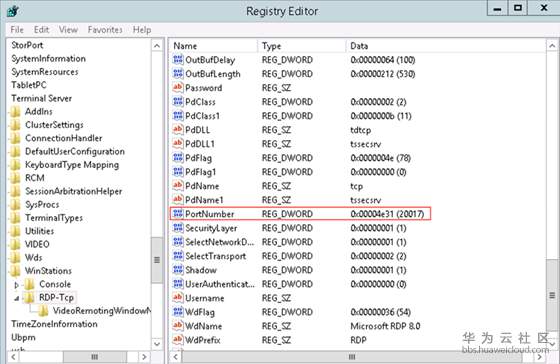Viewport: 560px width, 364px height.
Task: Click the PdDLL string value icon
Action: [178, 130]
